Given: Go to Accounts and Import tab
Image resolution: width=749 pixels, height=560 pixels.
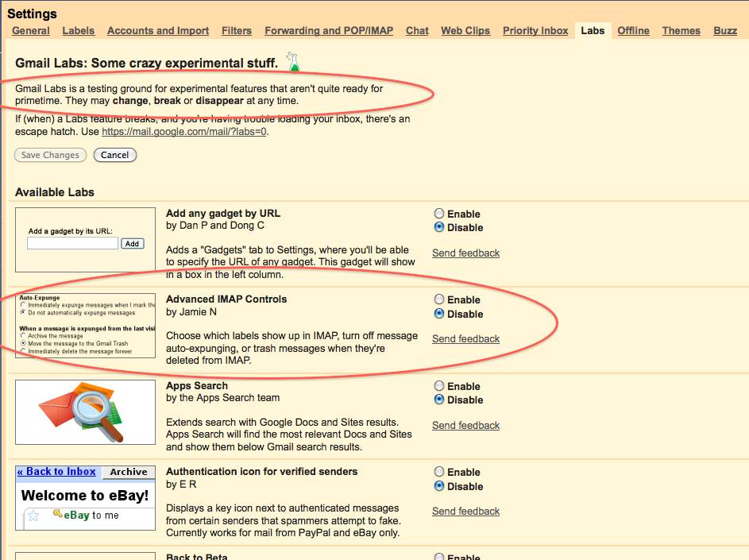Looking at the screenshot, I should 158,30.
